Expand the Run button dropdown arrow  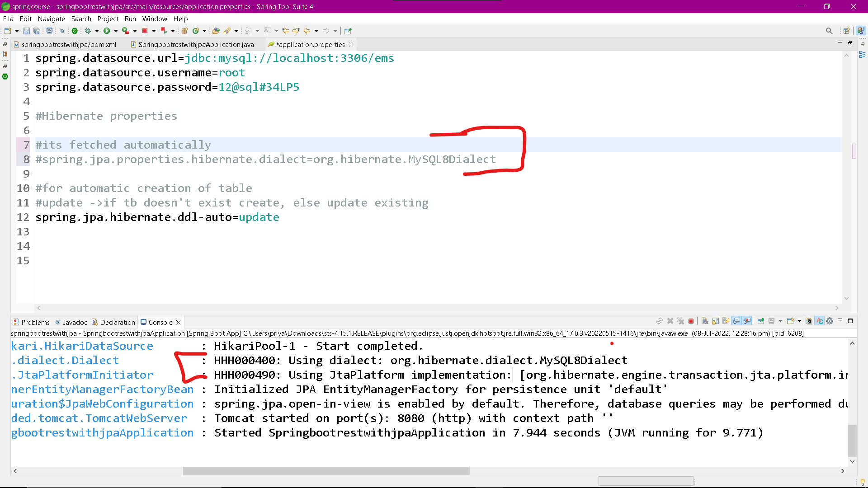[116, 31]
